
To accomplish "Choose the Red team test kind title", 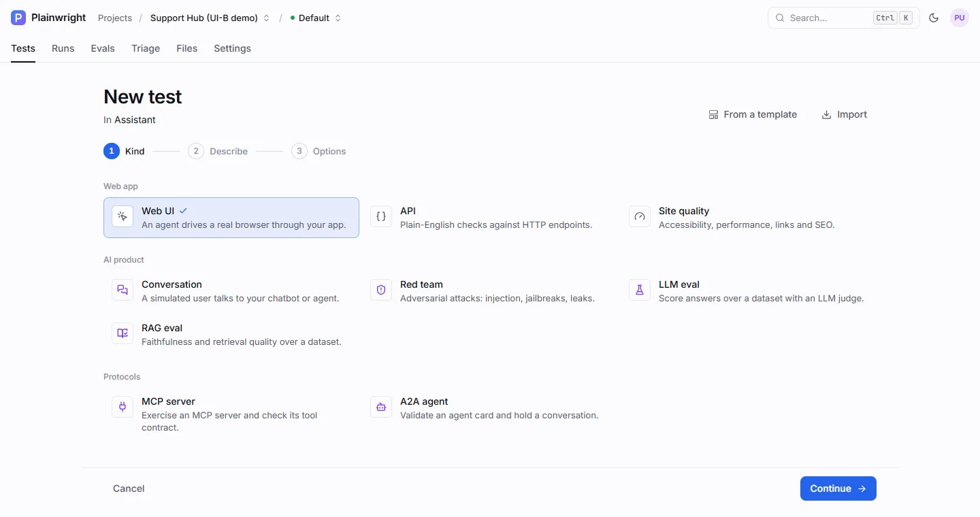I will [421, 284].
